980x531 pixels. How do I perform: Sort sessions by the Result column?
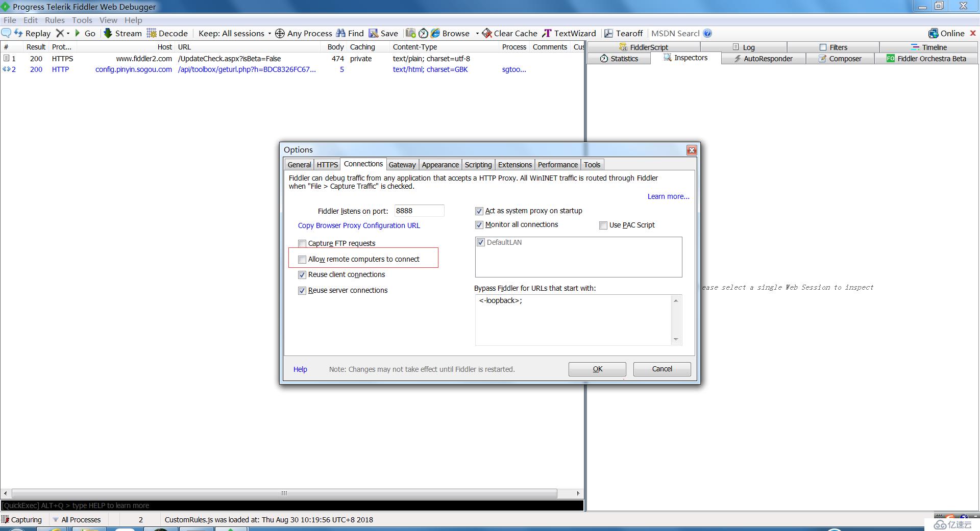[36, 47]
